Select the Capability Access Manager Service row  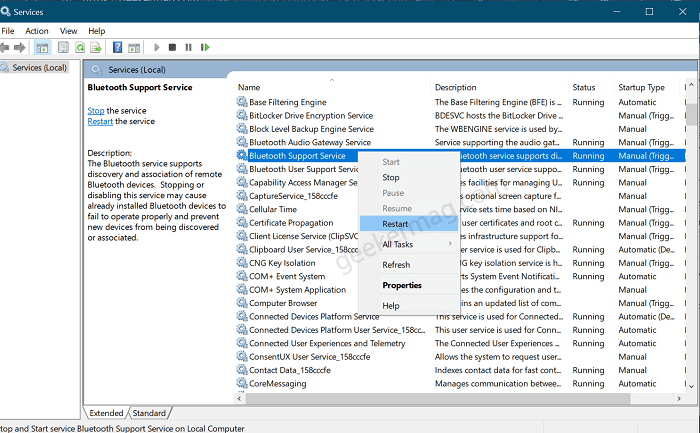tap(460, 182)
